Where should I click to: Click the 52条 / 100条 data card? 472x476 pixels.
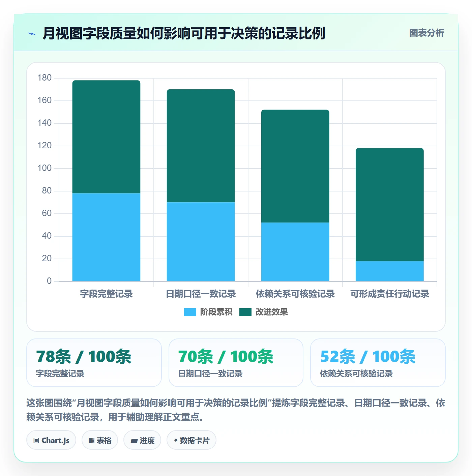tap(378, 363)
